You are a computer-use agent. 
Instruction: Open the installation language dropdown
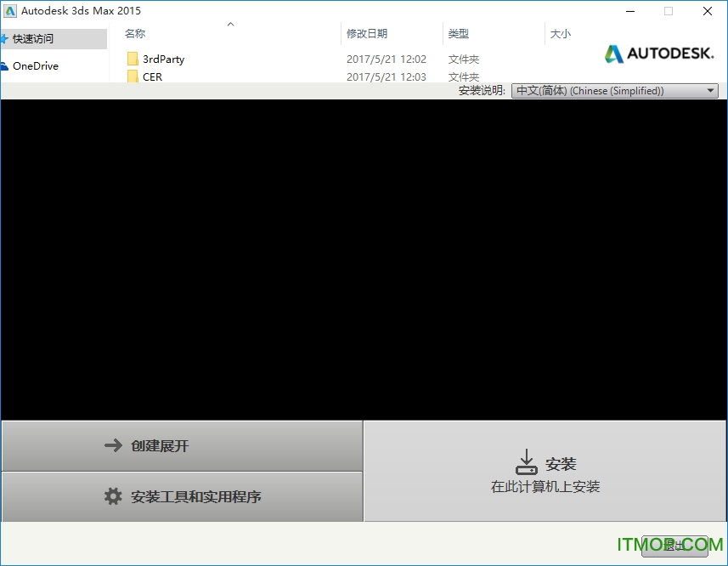point(615,91)
